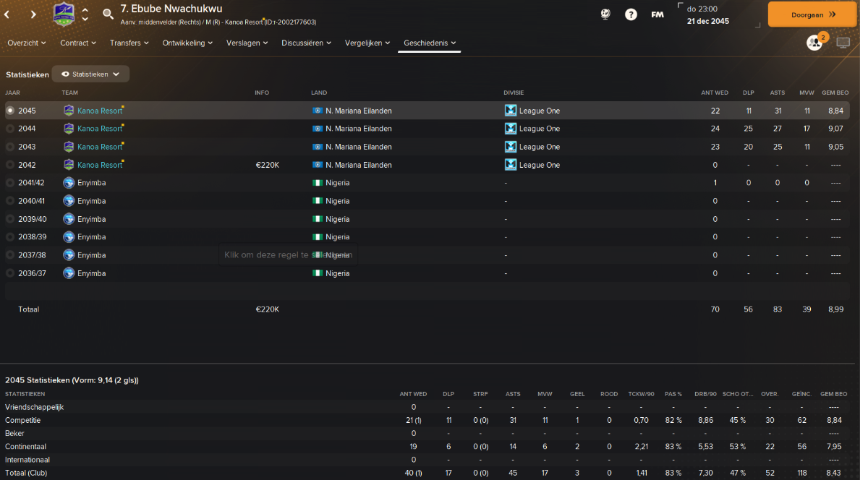This screenshot has width=868, height=480.
Task: Sort table by GEM BEO column header
Action: (x=835, y=93)
